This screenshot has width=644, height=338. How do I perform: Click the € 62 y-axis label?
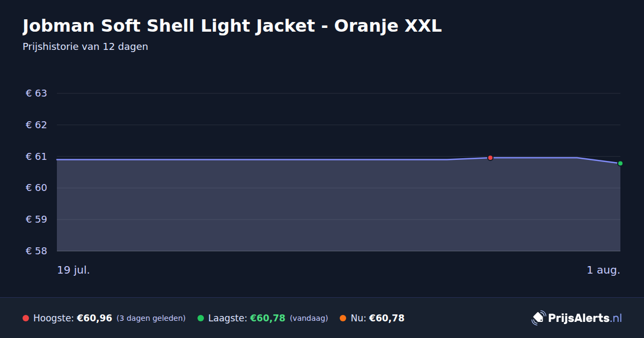pos(36,125)
